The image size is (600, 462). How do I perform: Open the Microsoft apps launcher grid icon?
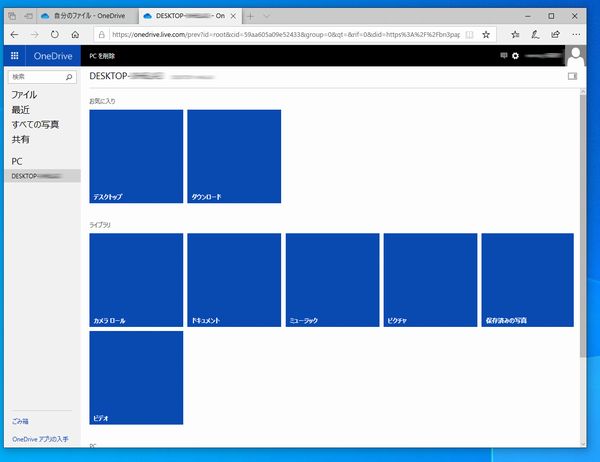click(15, 56)
